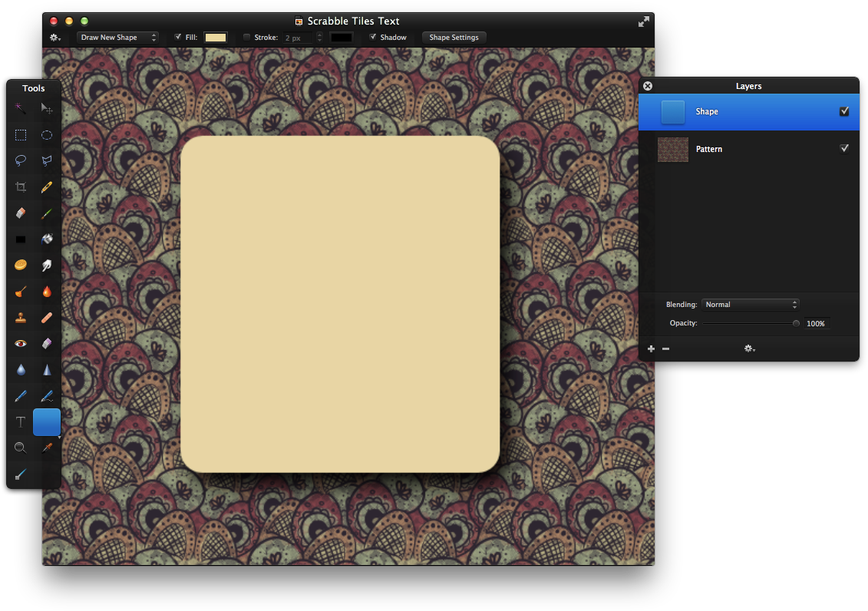The image size is (868, 611).
Task: Select the Healing tool
Action: point(47,317)
